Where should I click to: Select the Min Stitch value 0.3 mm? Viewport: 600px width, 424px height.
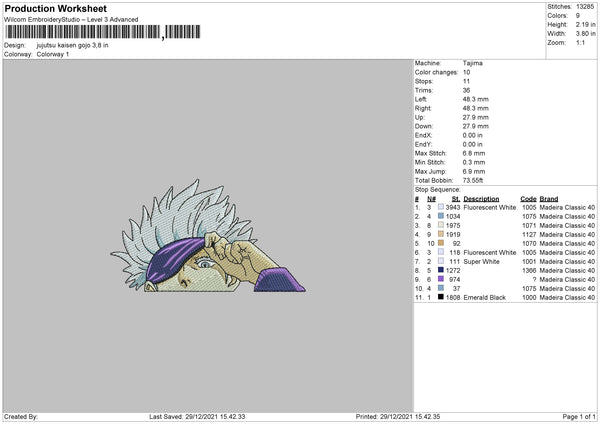(474, 162)
